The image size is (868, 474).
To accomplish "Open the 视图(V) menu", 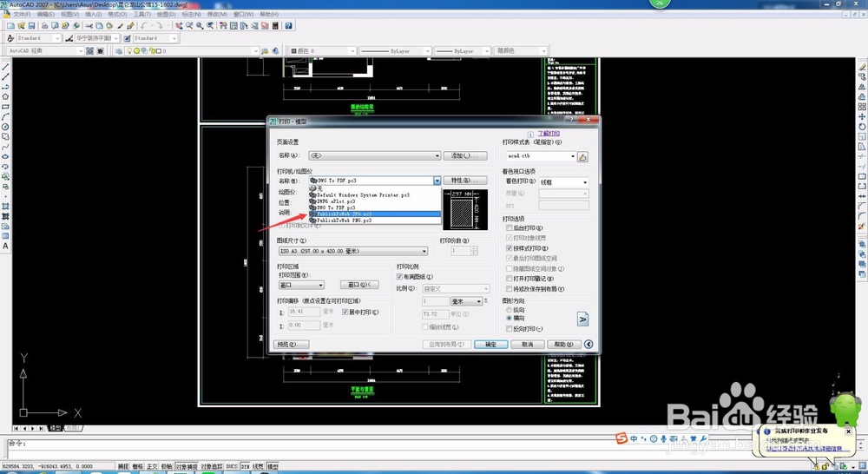I will point(69,14).
